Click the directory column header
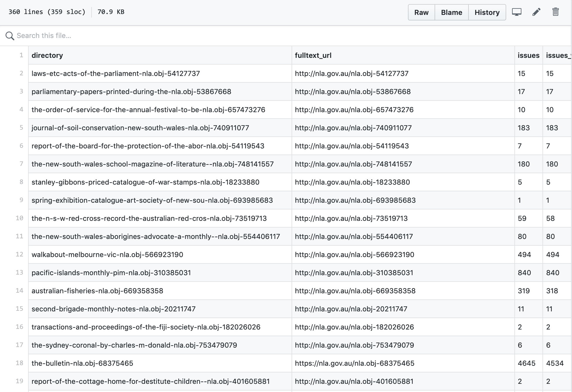The height and width of the screenshot is (392, 572). pos(47,55)
